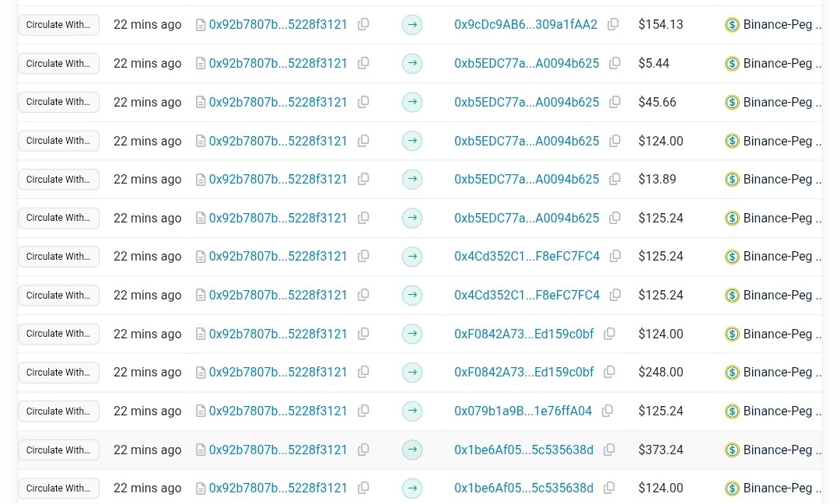Click the green arrow in the $45.66 row
840x504 pixels.
tap(412, 102)
